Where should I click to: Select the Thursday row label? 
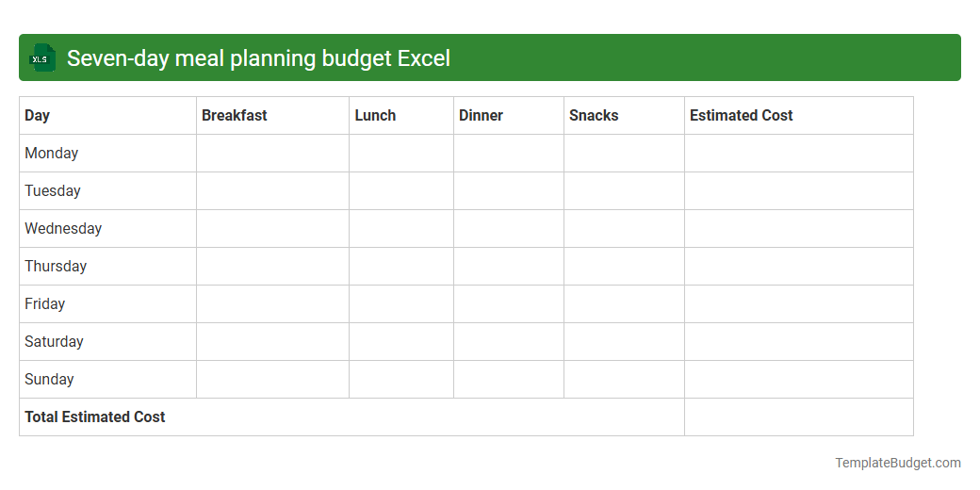click(56, 267)
